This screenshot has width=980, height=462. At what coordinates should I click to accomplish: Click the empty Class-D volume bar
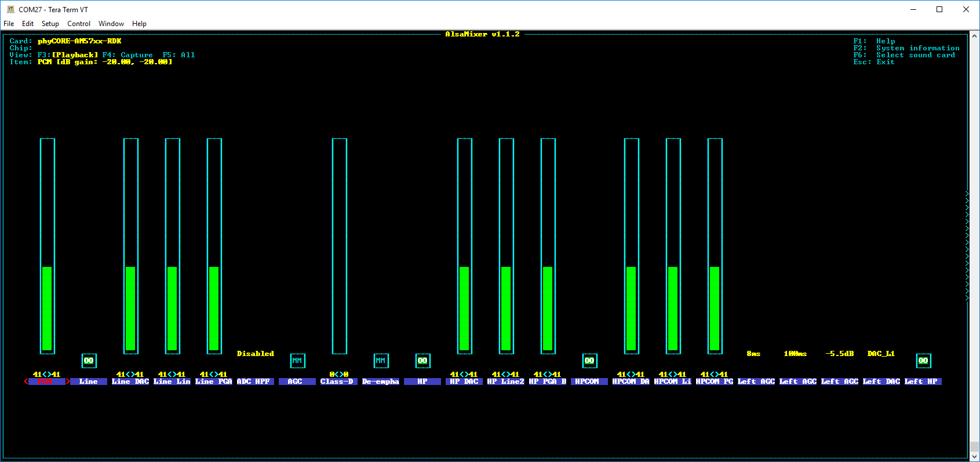click(340, 246)
